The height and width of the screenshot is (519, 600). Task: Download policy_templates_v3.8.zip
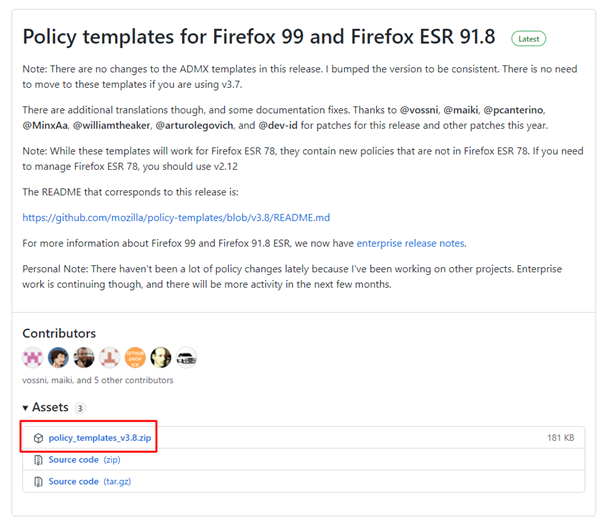pos(100,438)
